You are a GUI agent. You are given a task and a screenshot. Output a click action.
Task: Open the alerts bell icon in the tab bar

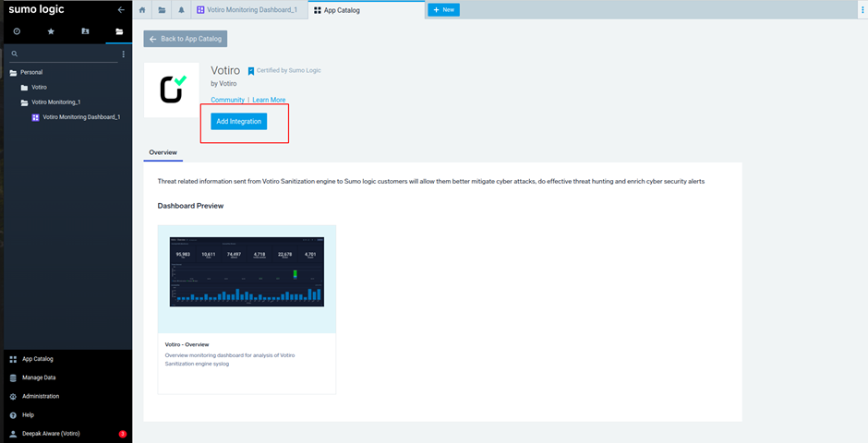pyautogui.click(x=182, y=10)
